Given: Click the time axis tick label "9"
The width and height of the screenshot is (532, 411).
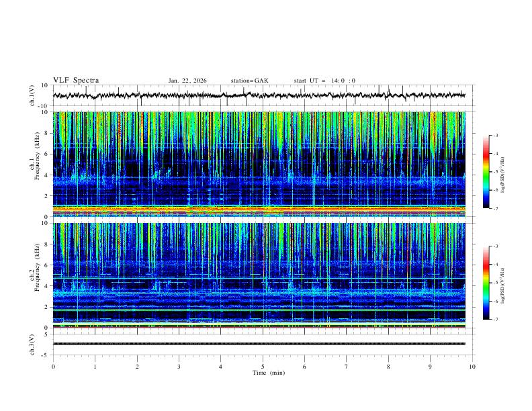Looking at the screenshot, I should (x=430, y=367).
